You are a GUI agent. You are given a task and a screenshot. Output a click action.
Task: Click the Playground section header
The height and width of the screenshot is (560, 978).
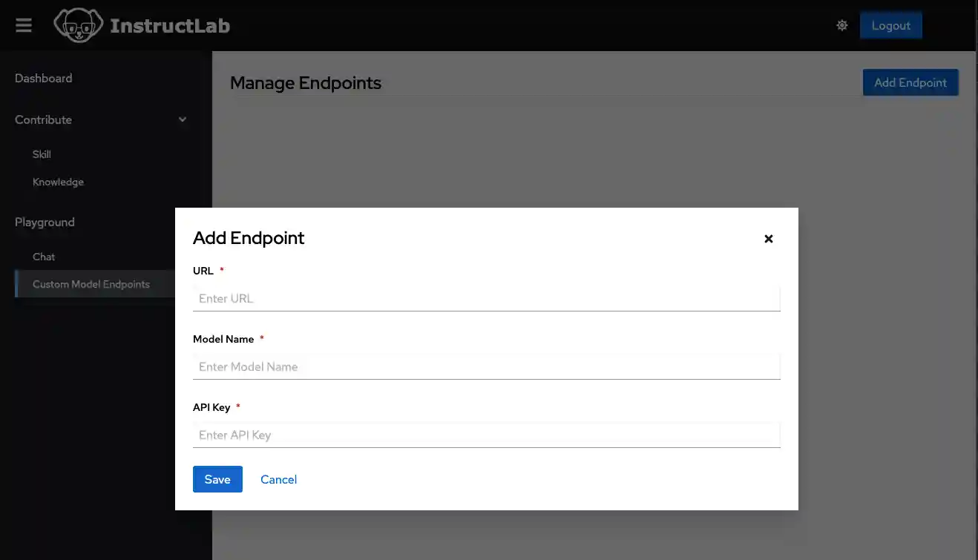(45, 222)
